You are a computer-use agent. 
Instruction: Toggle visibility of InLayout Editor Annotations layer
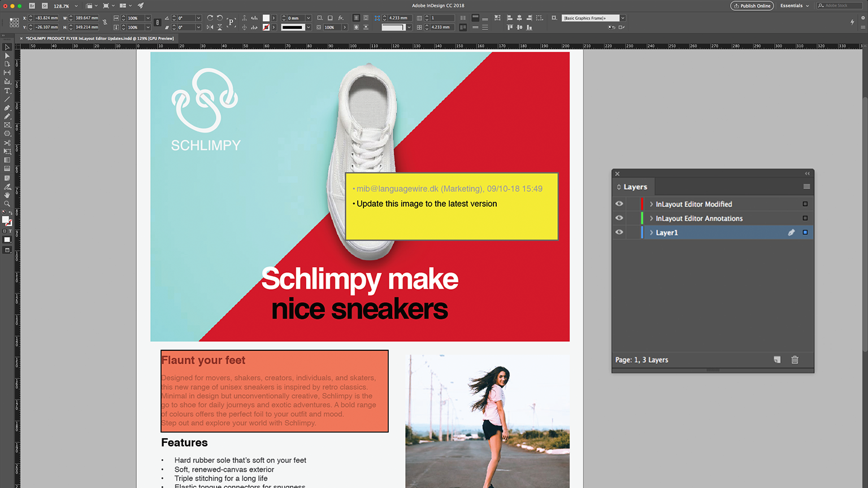(619, 217)
